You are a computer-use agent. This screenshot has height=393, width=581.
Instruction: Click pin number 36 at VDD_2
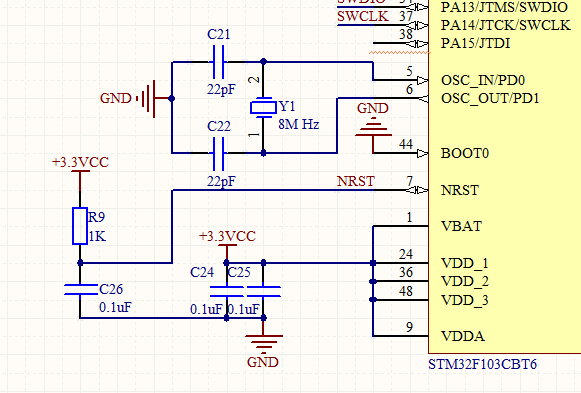point(406,272)
